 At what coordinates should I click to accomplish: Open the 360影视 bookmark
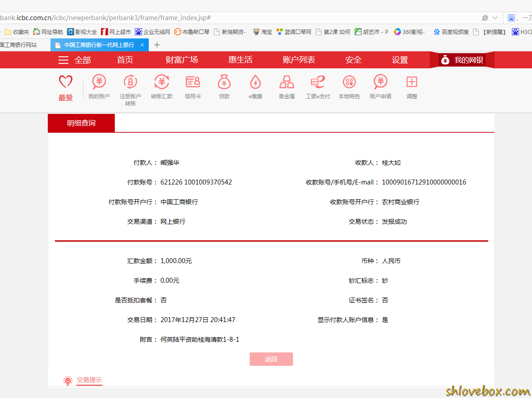409,32
